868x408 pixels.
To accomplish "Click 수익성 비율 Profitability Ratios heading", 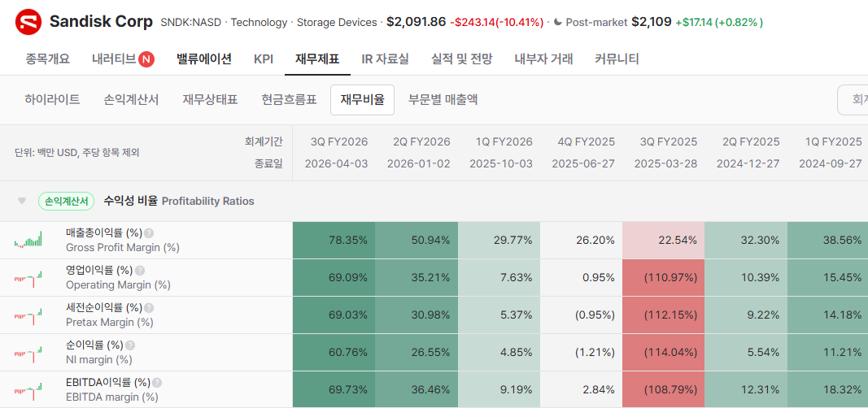I will point(179,202).
